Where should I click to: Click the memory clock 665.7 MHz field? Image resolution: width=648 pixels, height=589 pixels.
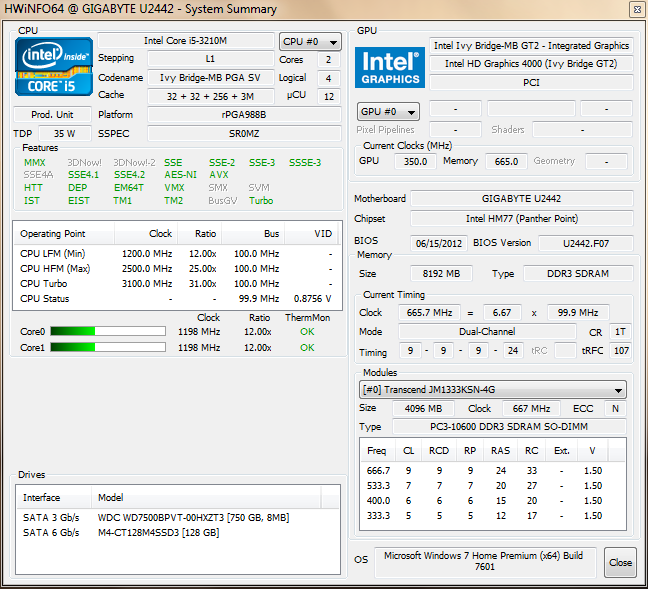[429, 312]
